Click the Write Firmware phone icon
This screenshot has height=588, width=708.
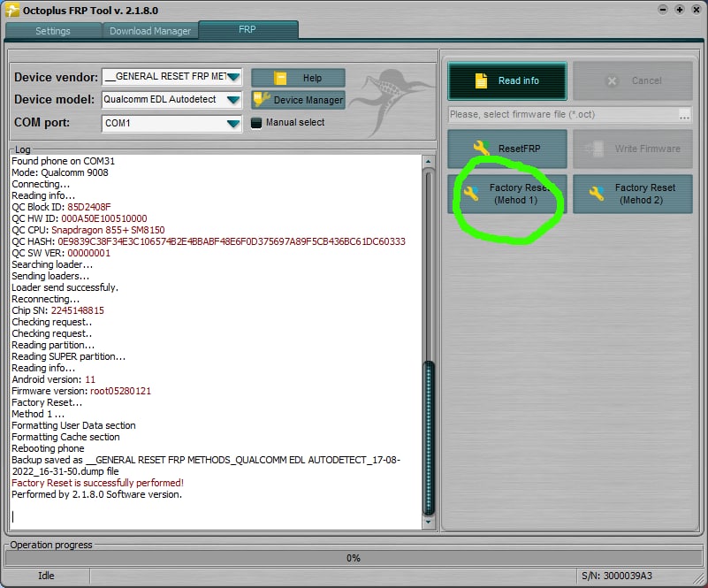click(594, 149)
